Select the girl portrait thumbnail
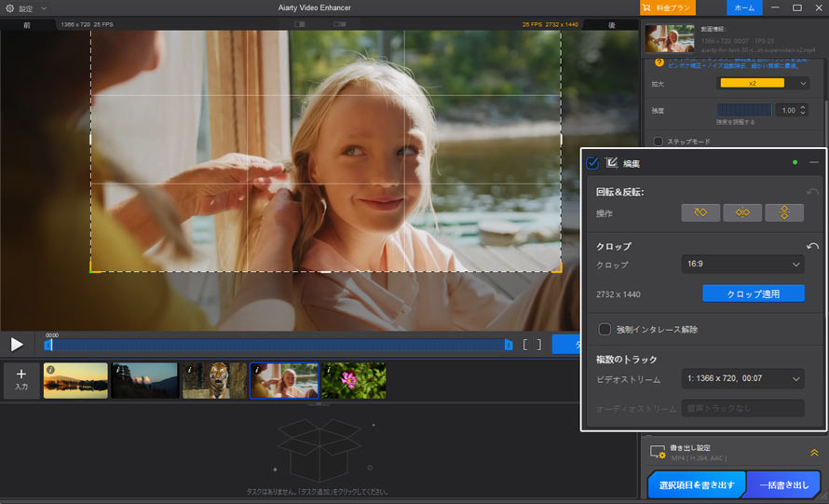This screenshot has width=829, height=504. (284, 380)
